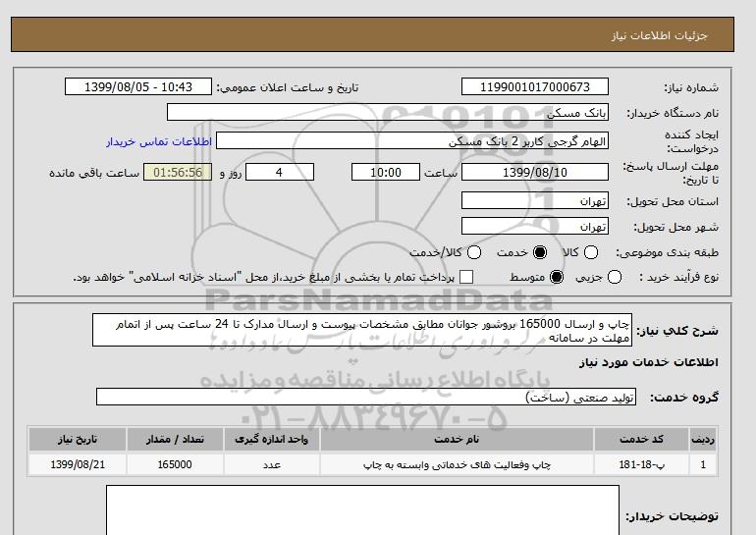
Task: Click the شهر محل تحویل field تهران
Action: (535, 226)
